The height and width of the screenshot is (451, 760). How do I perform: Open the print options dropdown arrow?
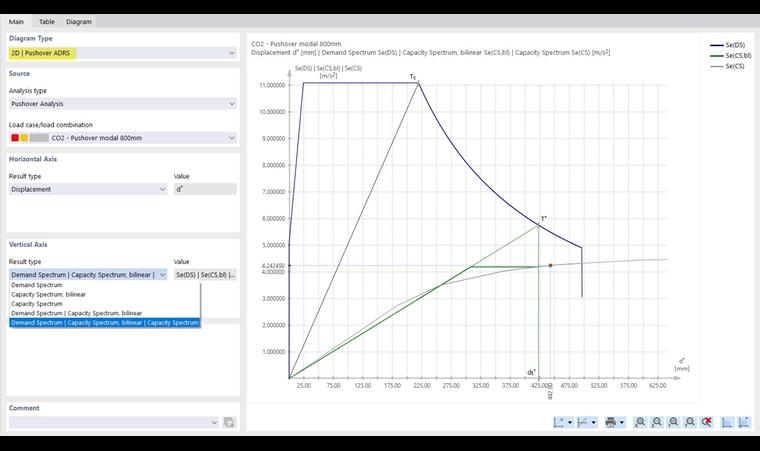pyautogui.click(x=621, y=422)
